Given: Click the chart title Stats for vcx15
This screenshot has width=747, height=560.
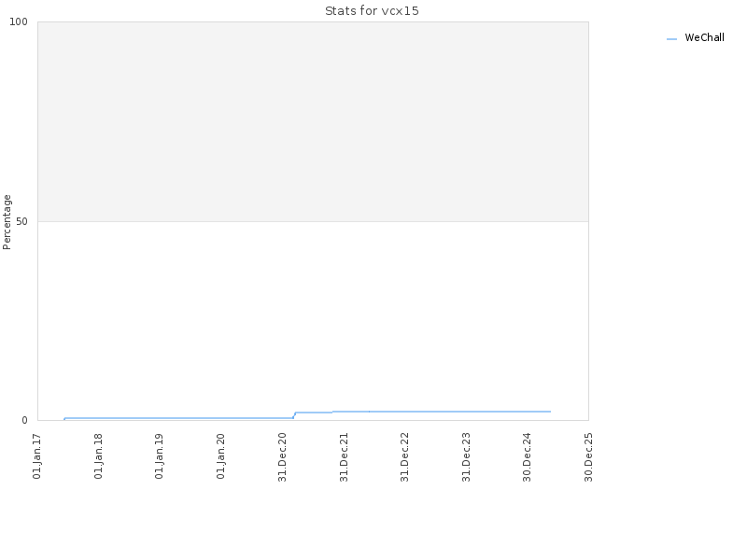Looking at the screenshot, I should pos(372,10).
